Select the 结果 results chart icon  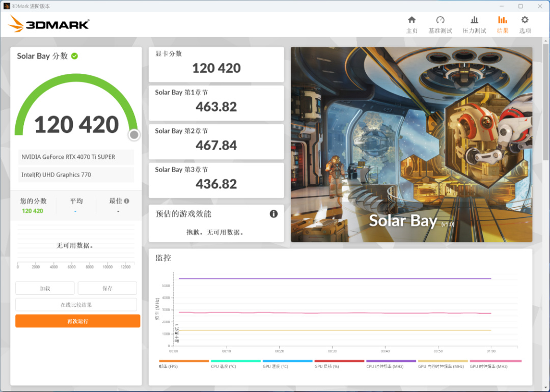click(x=503, y=20)
